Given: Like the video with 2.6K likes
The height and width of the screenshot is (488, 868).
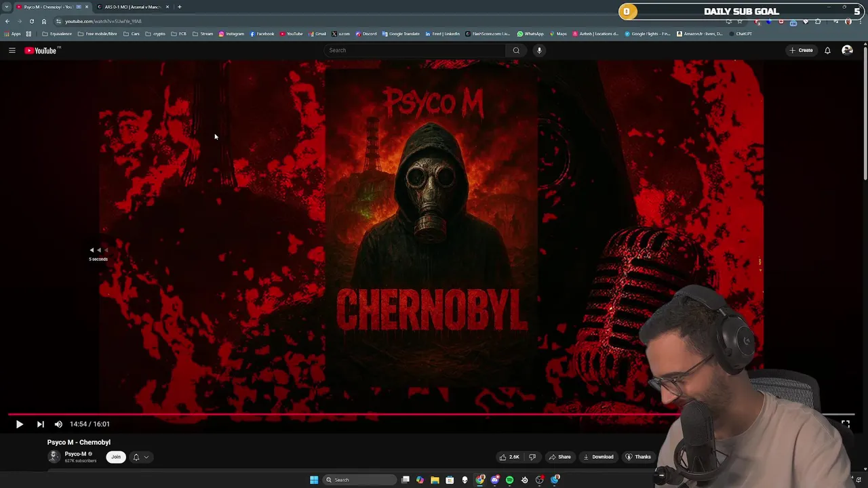Looking at the screenshot, I should 509,457.
